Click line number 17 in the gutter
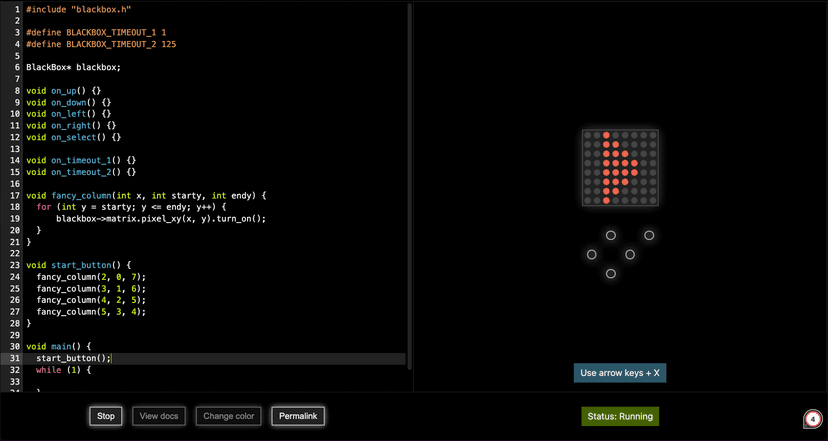Viewport: 828px width, 441px height. tap(15, 196)
